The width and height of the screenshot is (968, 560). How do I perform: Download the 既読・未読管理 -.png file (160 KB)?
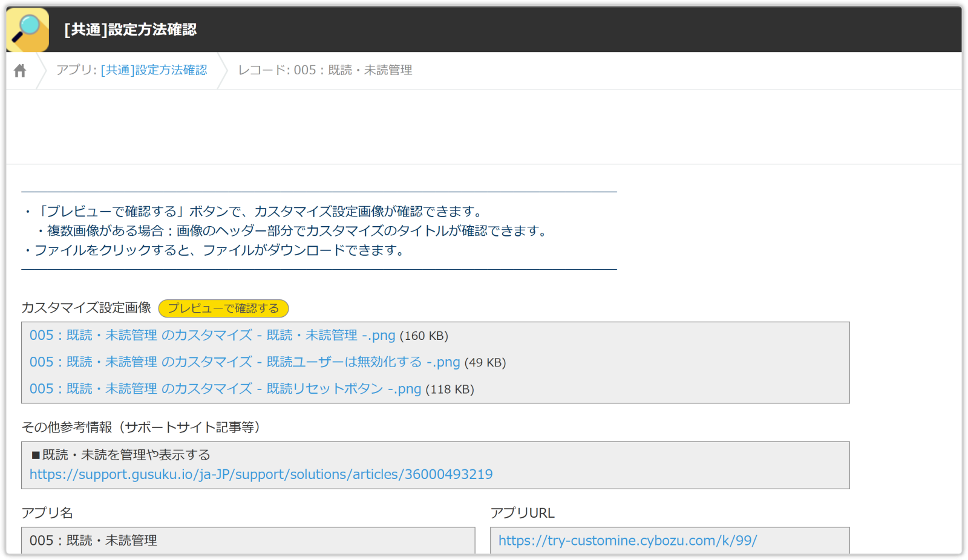212,336
